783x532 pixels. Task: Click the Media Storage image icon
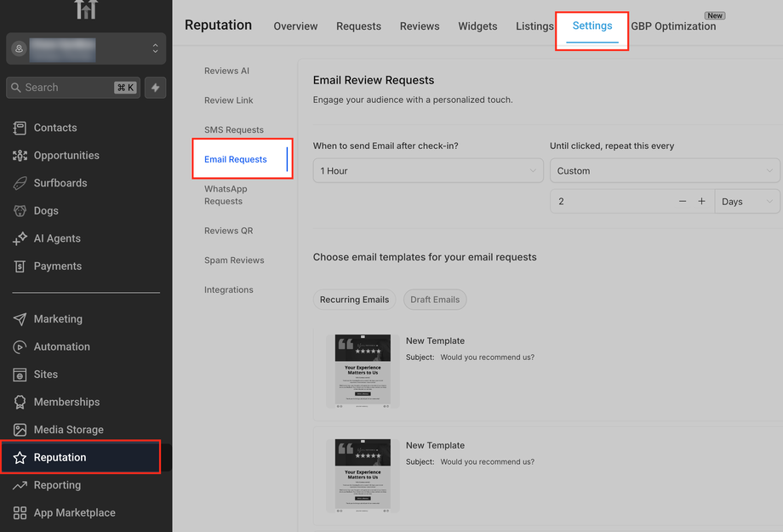tap(20, 430)
